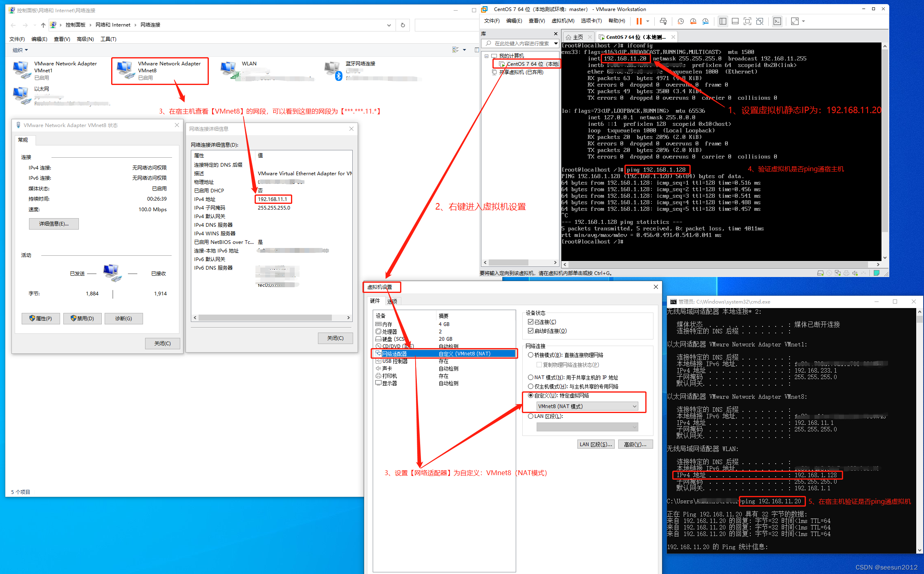Click the refresh icon in Control Panel address bar
The image size is (924, 574).
[x=403, y=25]
